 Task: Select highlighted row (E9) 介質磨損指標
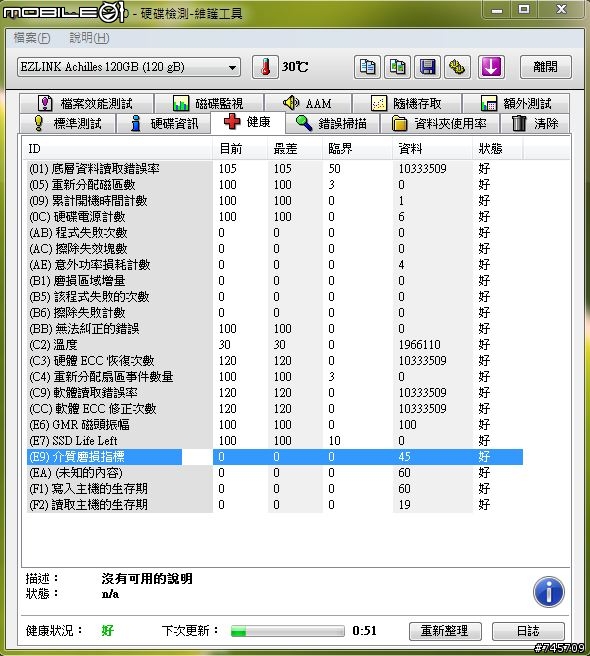click(x=275, y=457)
